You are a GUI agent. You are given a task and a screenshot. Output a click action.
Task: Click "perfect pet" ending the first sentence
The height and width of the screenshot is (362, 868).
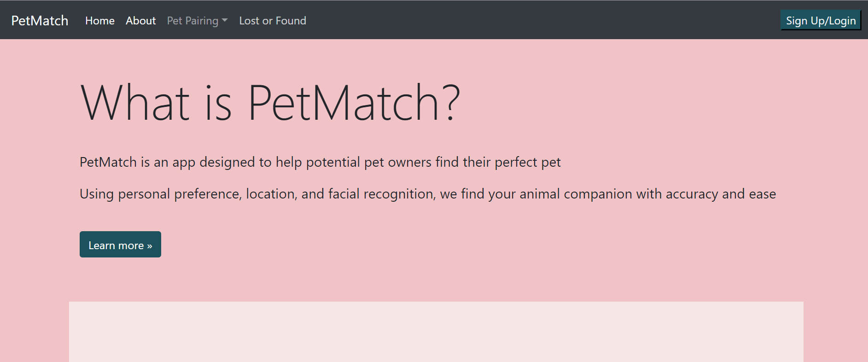click(x=528, y=162)
